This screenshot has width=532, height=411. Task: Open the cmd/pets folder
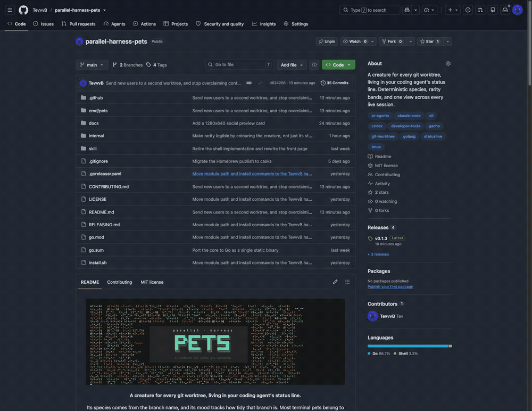98,110
